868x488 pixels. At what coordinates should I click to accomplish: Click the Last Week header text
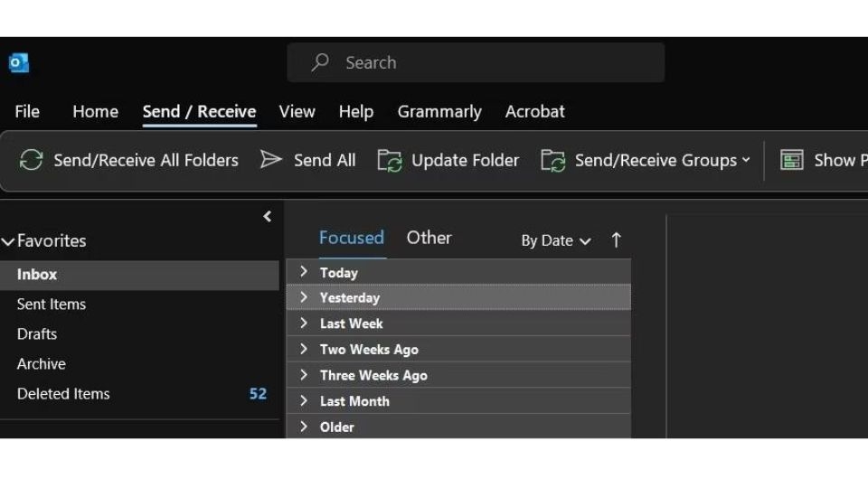(x=351, y=324)
